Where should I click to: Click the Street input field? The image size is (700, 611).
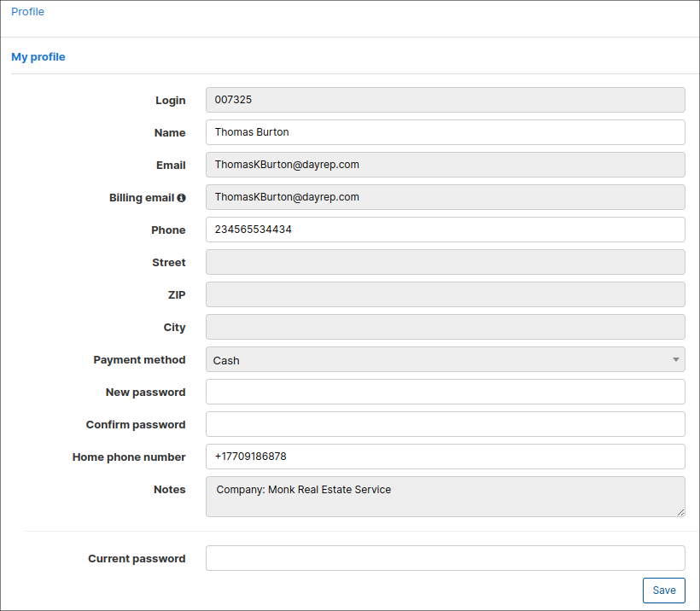tap(444, 262)
